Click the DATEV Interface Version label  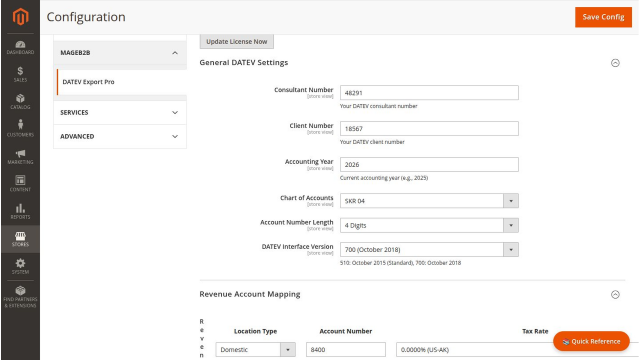298,247
